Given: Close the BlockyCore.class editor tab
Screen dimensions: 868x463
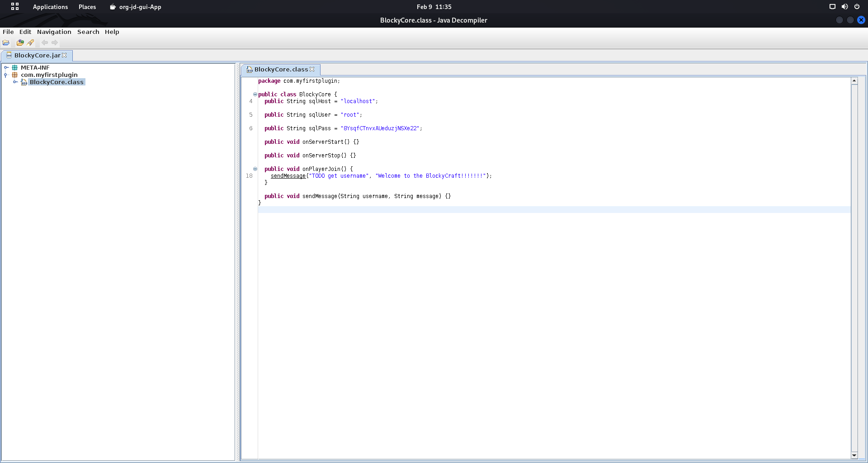Looking at the screenshot, I should click(312, 69).
